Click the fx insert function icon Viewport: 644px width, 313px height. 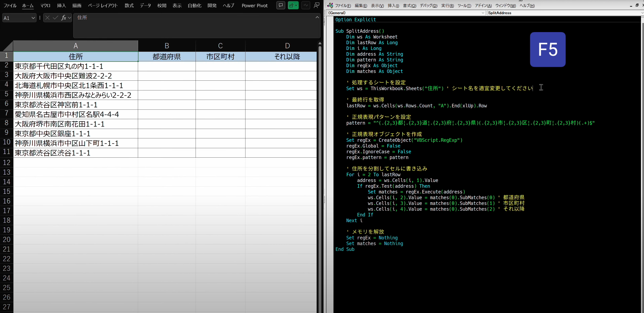pyautogui.click(x=63, y=18)
